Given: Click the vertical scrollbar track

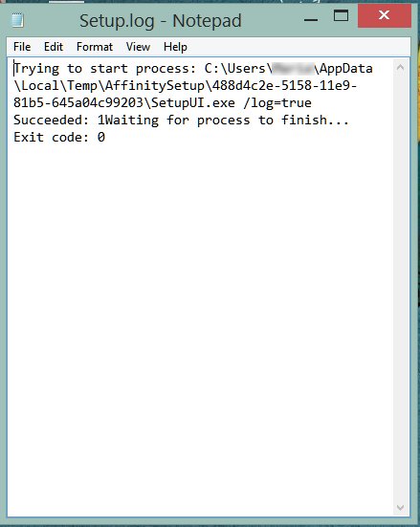Looking at the screenshot, I should coord(400,287).
